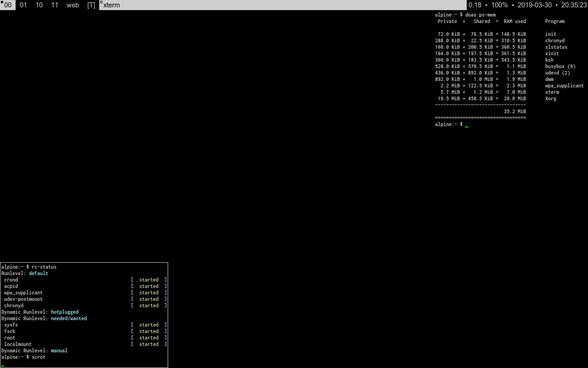Click the 'started' status for localmount
This screenshot has height=368, width=588.
(149, 344)
